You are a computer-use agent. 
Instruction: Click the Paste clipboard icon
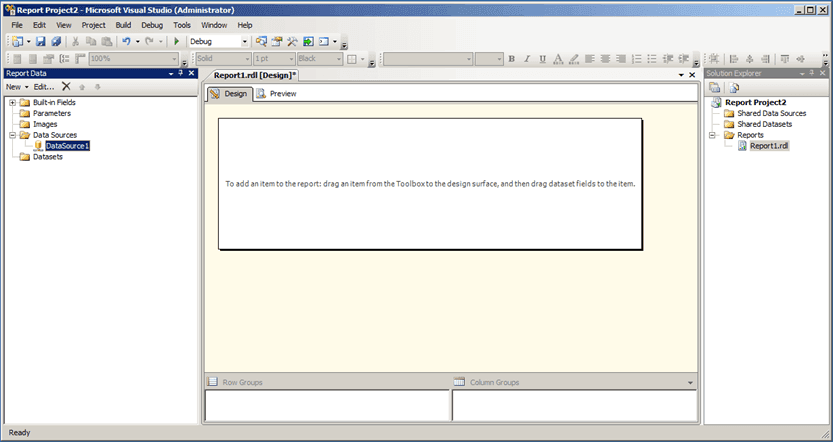tap(107, 41)
